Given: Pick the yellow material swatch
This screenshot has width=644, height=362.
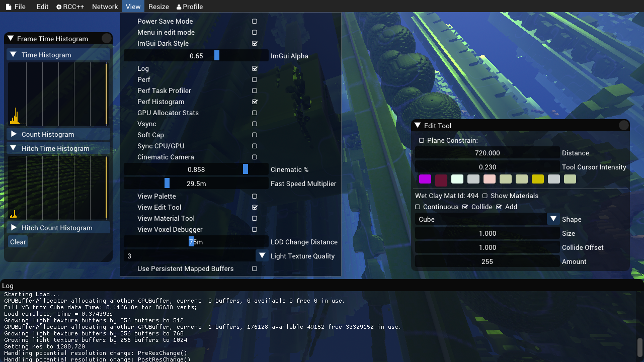Looking at the screenshot, I should point(538,179).
